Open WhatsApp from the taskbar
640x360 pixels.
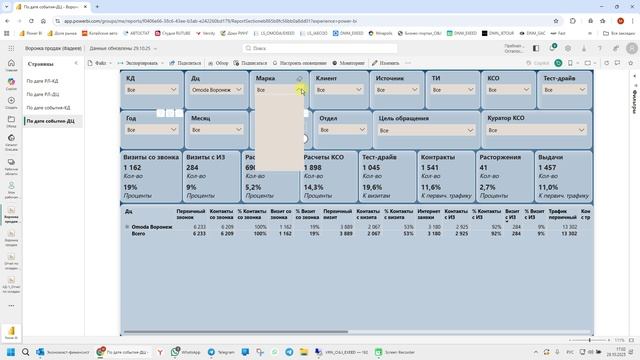(x=186, y=352)
